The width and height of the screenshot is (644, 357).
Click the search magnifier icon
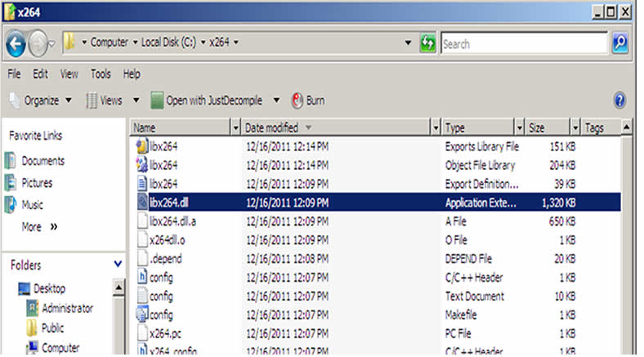point(619,42)
